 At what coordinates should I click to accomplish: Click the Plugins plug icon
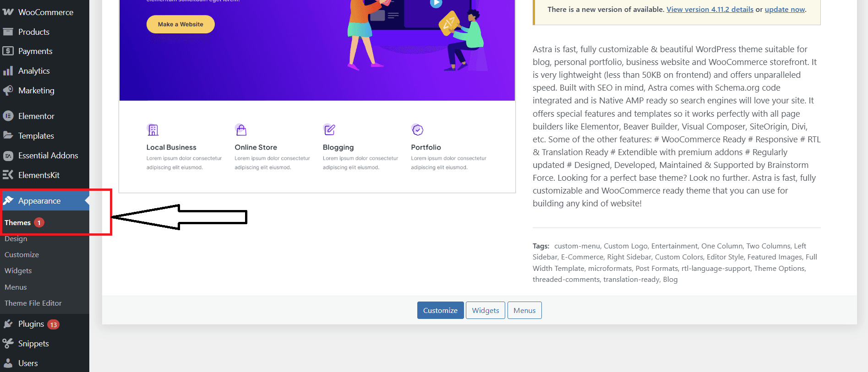tap(8, 324)
